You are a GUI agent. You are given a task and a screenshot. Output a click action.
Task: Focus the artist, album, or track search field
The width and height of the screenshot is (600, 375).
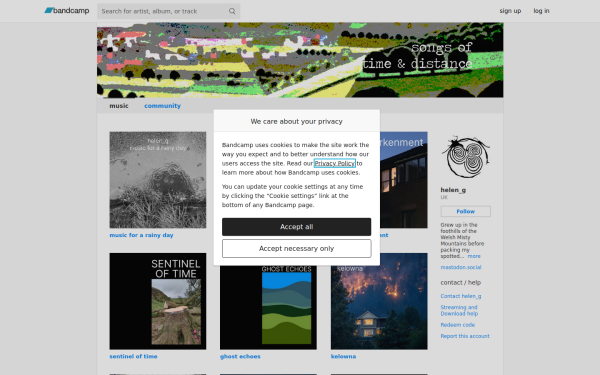point(168,11)
